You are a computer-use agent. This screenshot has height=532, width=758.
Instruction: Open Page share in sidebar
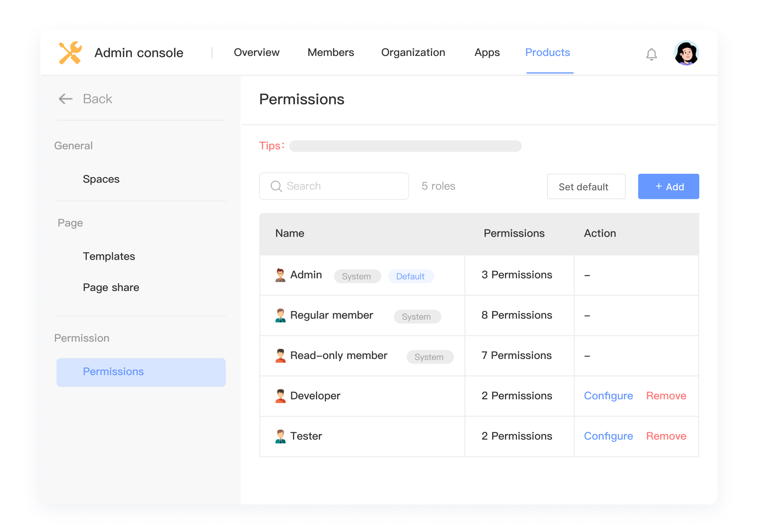tap(111, 287)
